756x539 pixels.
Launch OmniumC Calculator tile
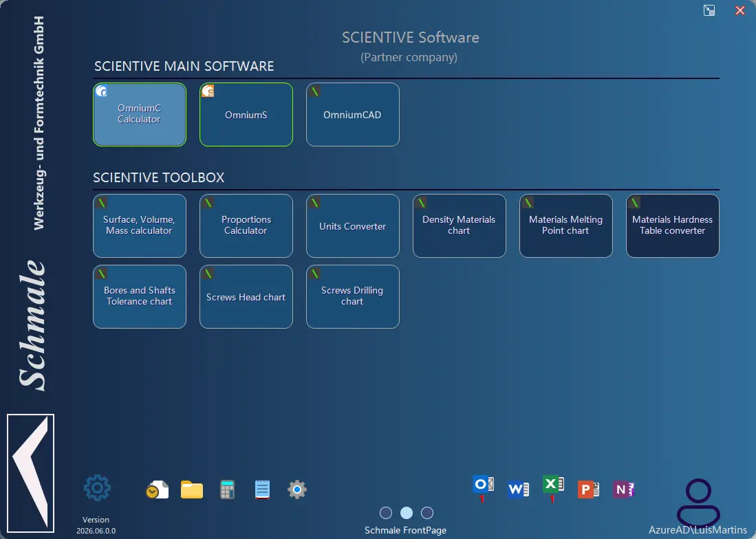click(140, 114)
